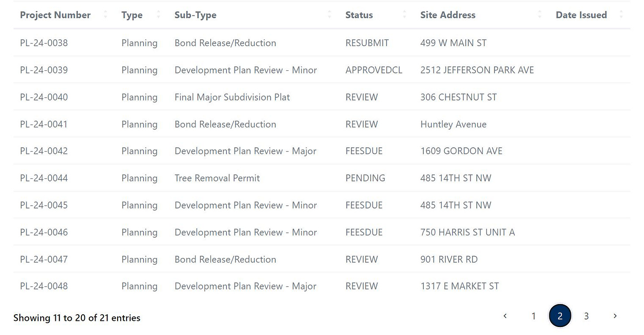Go to next page chevron

(615, 316)
